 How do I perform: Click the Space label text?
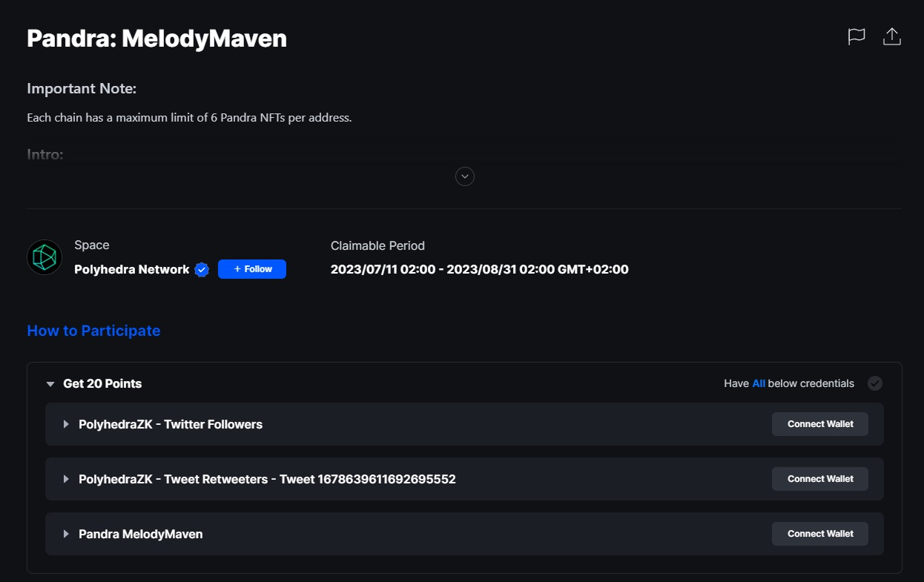pyautogui.click(x=92, y=245)
